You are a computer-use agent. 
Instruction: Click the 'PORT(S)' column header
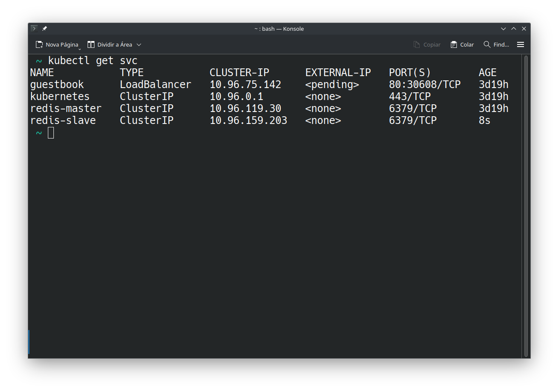tap(410, 73)
